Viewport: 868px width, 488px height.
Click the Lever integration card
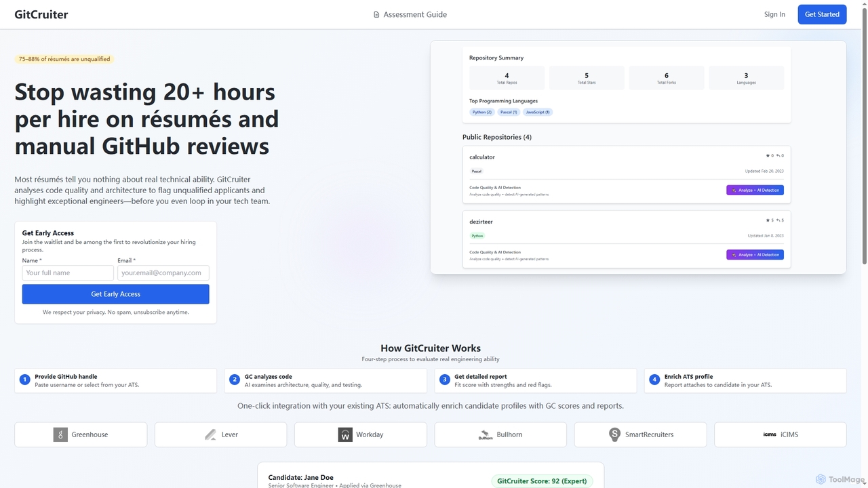[x=220, y=434]
